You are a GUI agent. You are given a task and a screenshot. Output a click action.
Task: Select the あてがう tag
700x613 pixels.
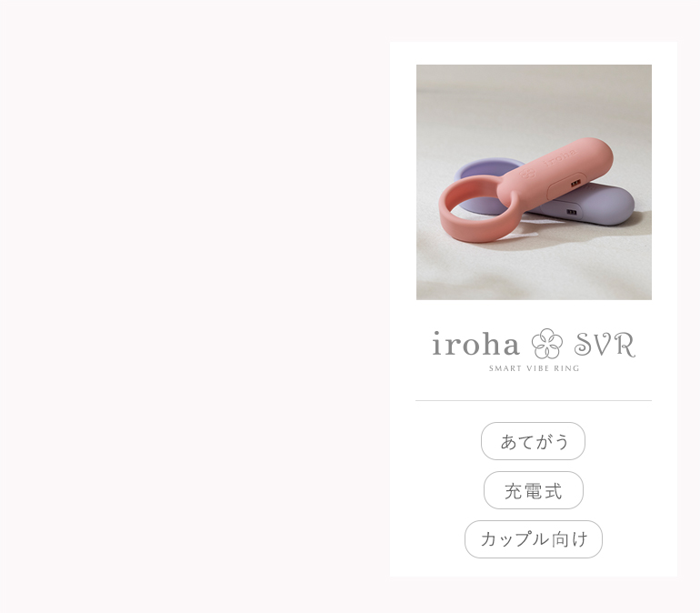[533, 441]
